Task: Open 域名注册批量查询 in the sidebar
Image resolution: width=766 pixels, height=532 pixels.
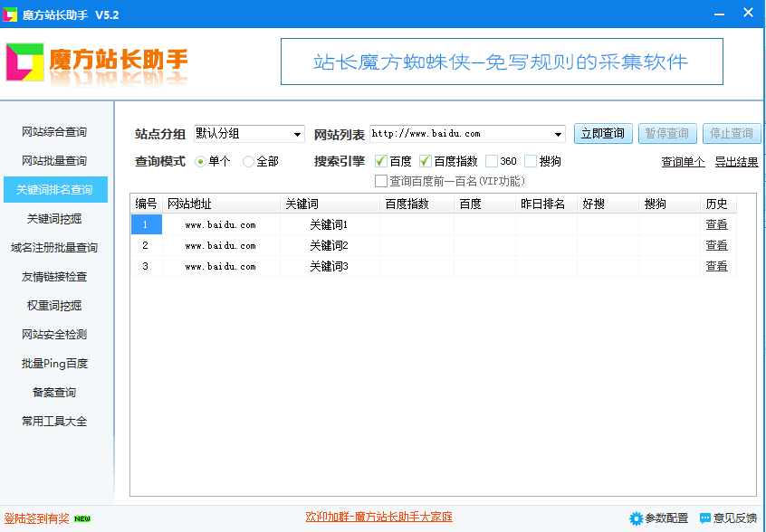Action: (54, 248)
